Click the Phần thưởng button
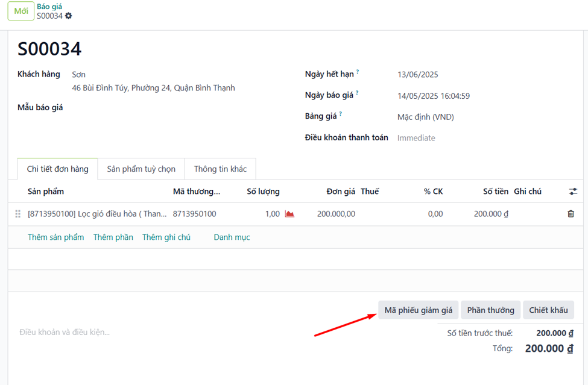Screen dimensions: 588x385 pos(490,310)
